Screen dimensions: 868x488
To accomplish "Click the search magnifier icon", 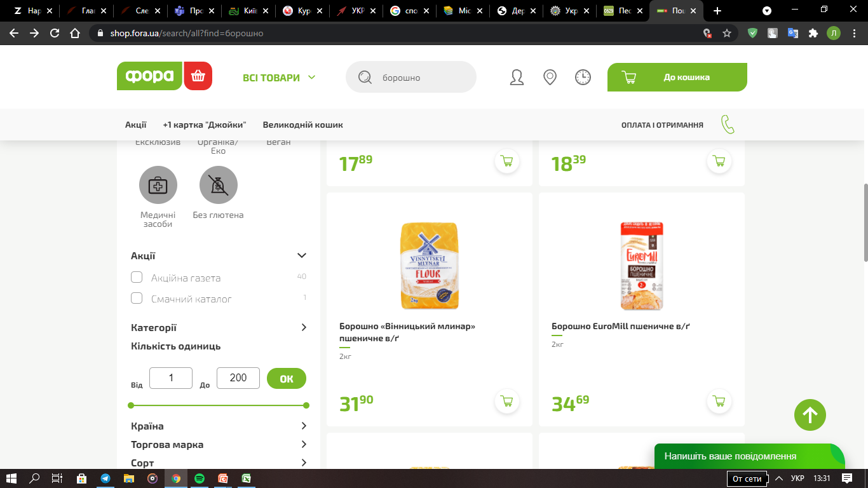I will (x=365, y=78).
